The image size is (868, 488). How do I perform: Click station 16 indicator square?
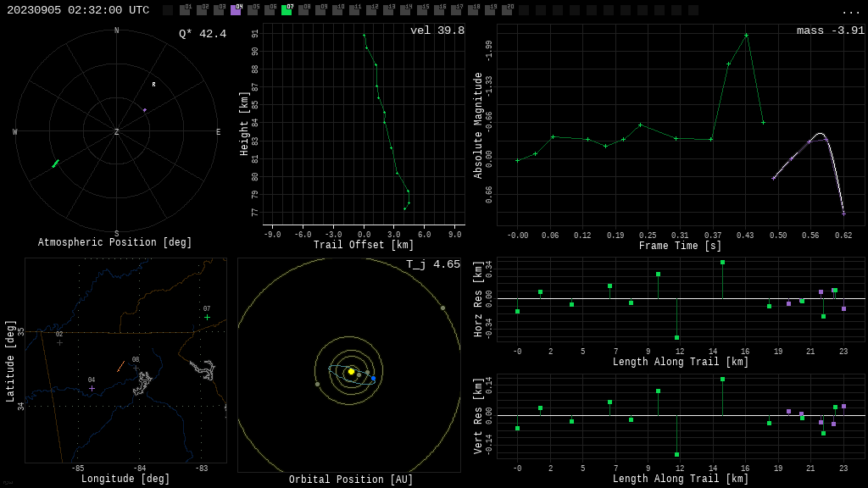pyautogui.click(x=439, y=10)
